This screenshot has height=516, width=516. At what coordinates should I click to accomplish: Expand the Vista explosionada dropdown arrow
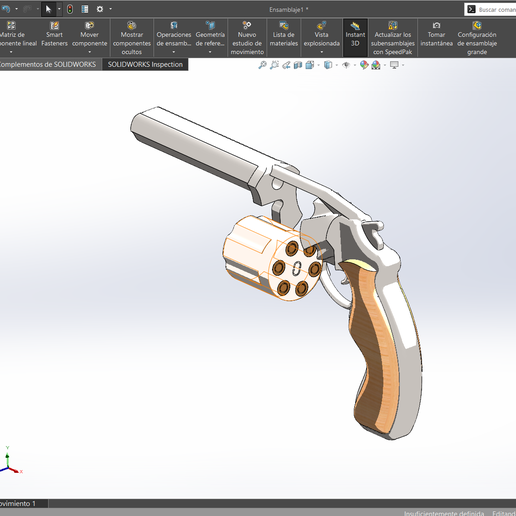point(321,52)
